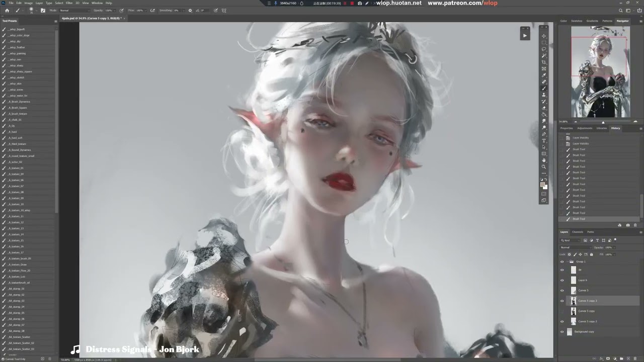
Task: Select the Lasso tool
Action: click(x=544, y=49)
